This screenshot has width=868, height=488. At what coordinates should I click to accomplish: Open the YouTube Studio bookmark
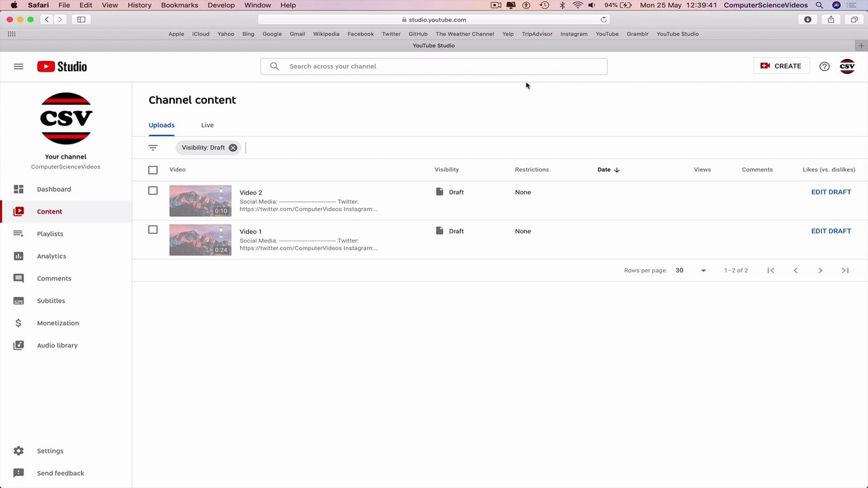677,34
